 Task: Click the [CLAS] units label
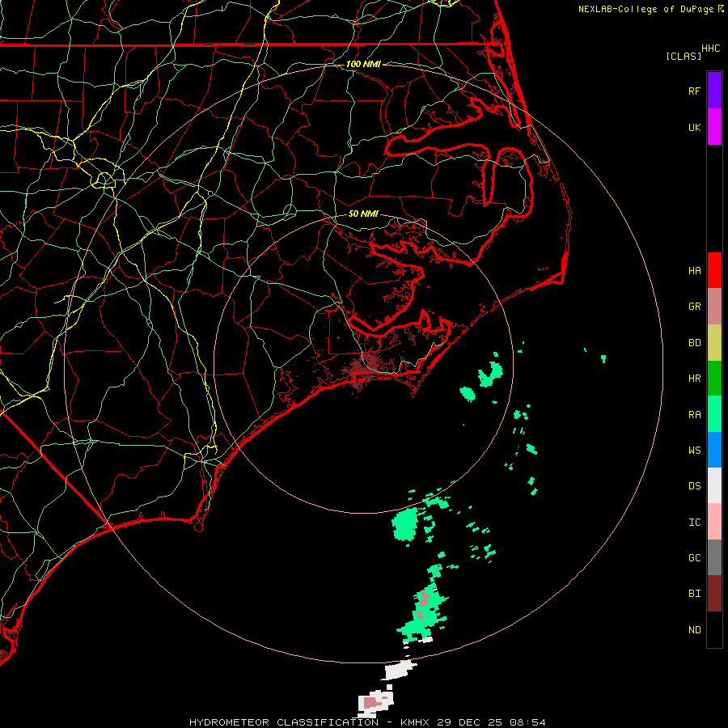click(684, 57)
